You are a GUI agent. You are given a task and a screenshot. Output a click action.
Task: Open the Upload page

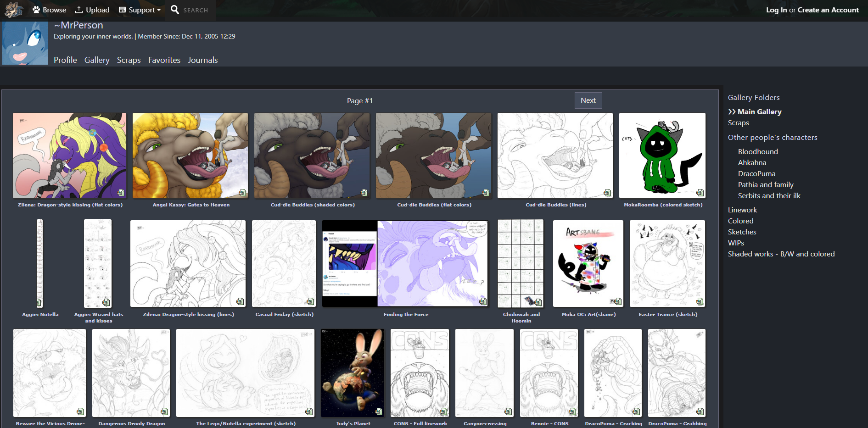pyautogui.click(x=92, y=10)
